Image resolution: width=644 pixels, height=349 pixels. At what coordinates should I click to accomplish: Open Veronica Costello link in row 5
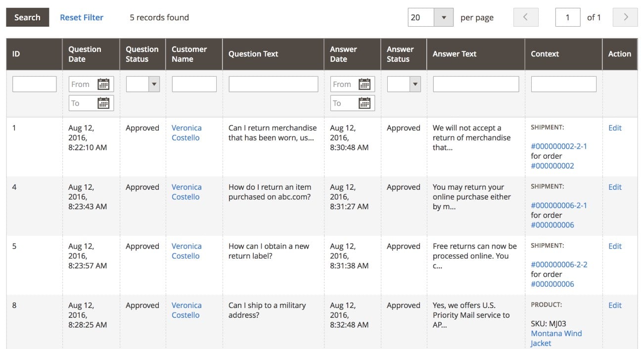pos(186,251)
